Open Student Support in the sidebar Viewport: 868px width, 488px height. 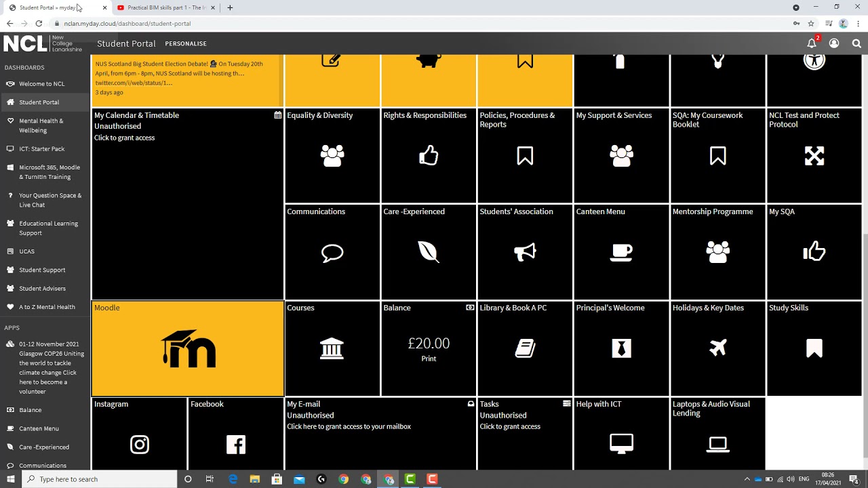[45, 270]
